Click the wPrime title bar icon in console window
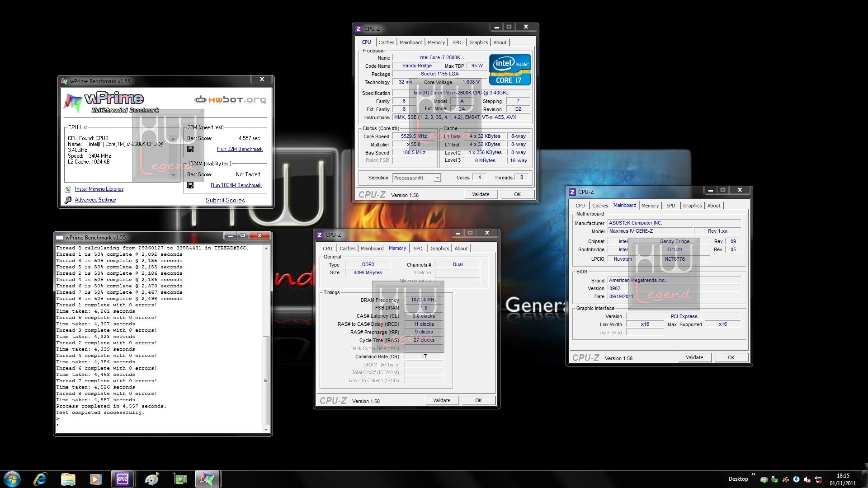This screenshot has height=488, width=868. [x=60, y=237]
